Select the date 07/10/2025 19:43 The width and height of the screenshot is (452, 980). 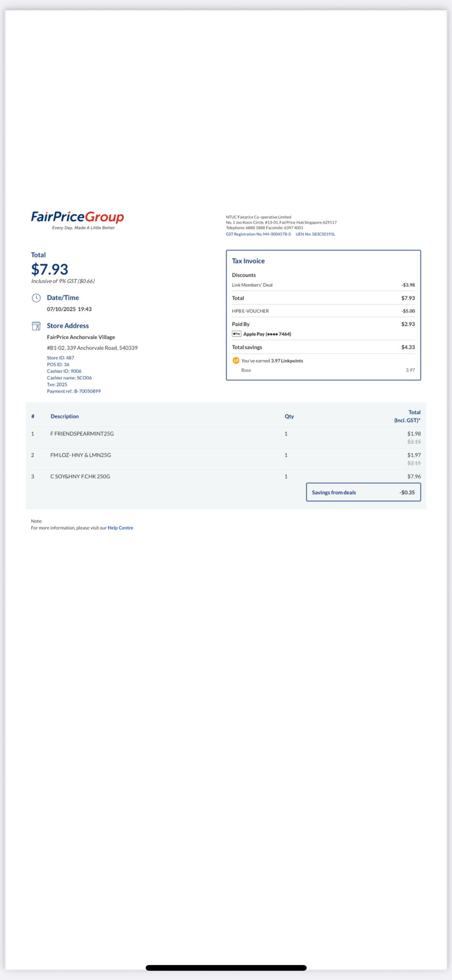tap(69, 309)
